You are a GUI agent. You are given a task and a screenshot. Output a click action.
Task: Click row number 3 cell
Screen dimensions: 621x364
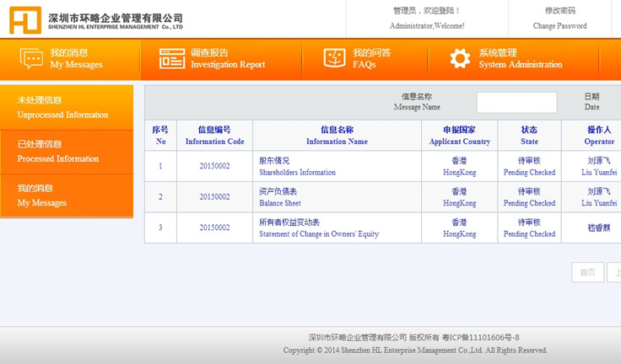(160, 227)
